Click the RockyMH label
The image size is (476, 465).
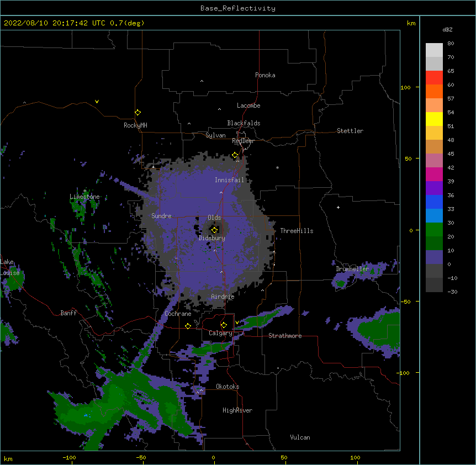point(135,125)
